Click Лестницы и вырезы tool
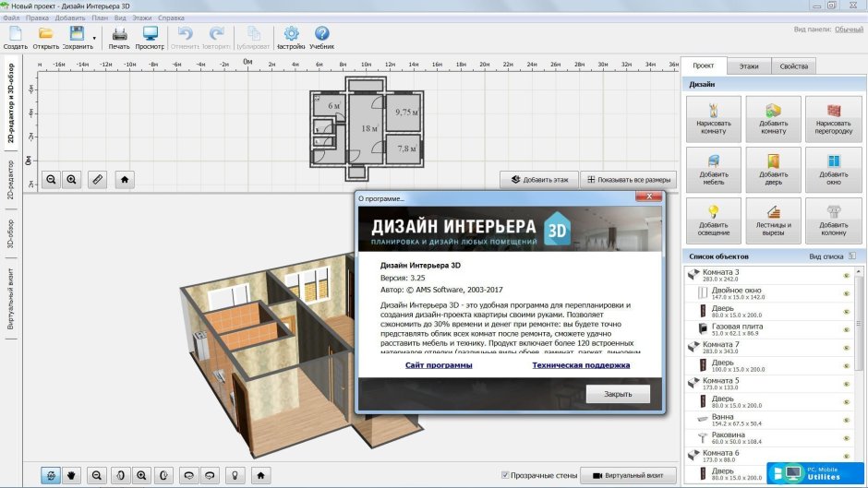The height and width of the screenshot is (488, 868). coord(773,220)
